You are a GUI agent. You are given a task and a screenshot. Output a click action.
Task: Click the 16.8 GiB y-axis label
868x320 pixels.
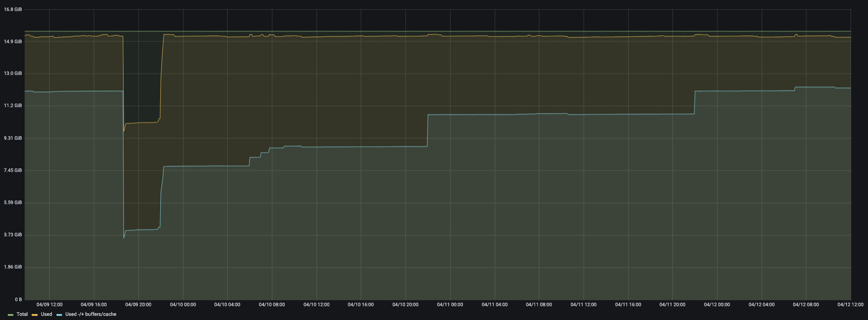click(x=12, y=9)
